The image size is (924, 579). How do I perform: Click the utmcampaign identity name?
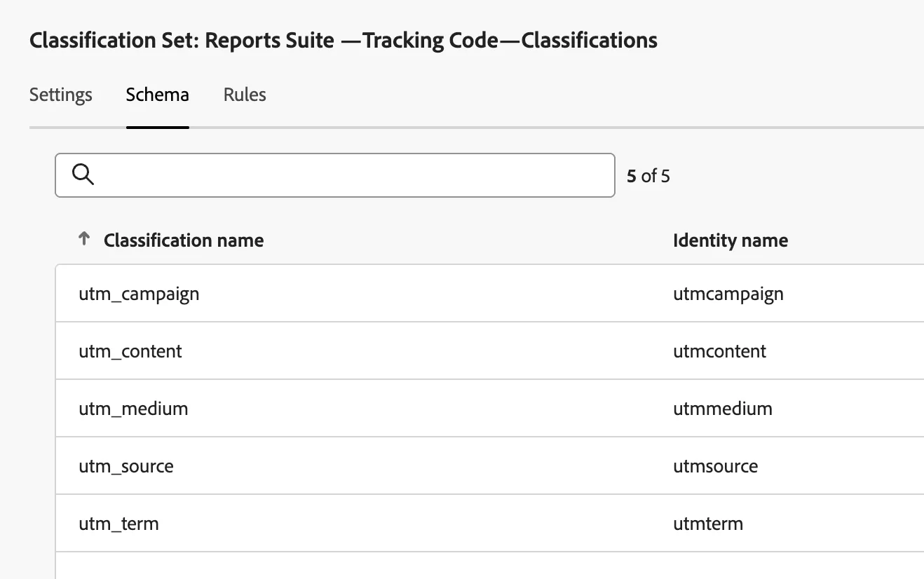pos(728,294)
